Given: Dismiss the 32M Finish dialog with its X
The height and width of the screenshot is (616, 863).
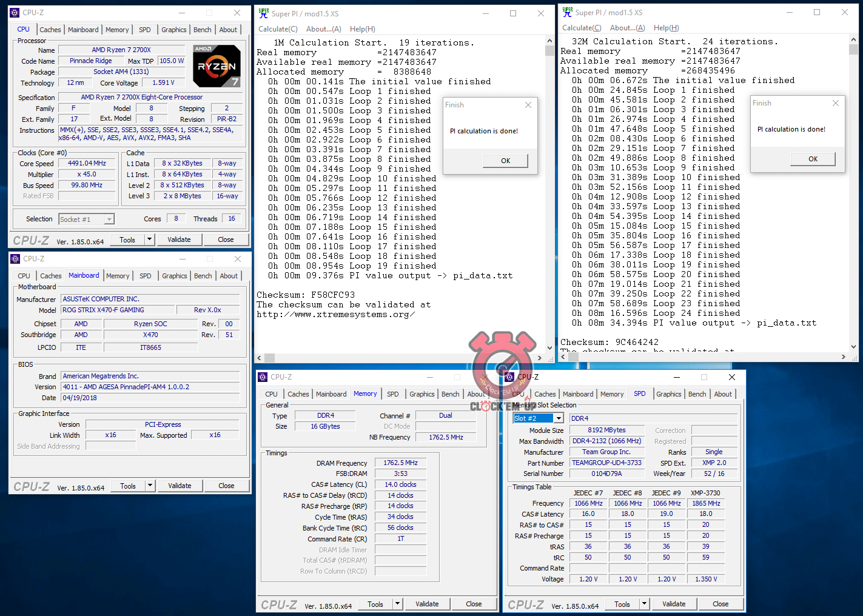Looking at the screenshot, I should 835,103.
